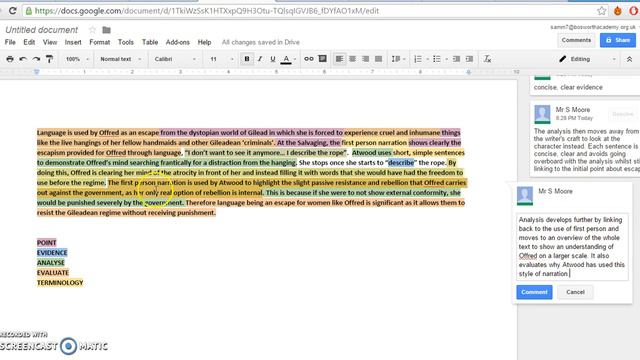This screenshot has height=360, width=640.
Task: Apply a bulleted list
Action: click(x=437, y=59)
